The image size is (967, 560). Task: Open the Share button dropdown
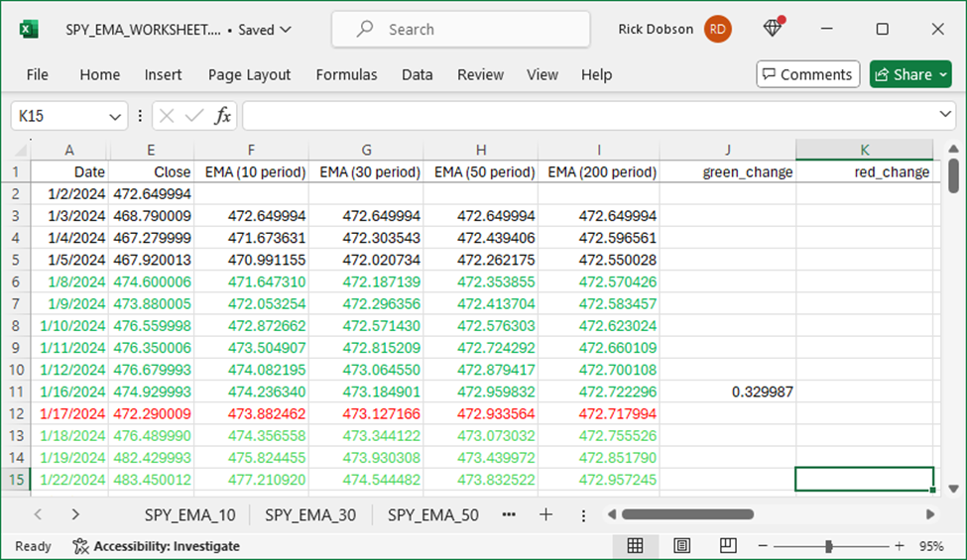[x=943, y=74]
